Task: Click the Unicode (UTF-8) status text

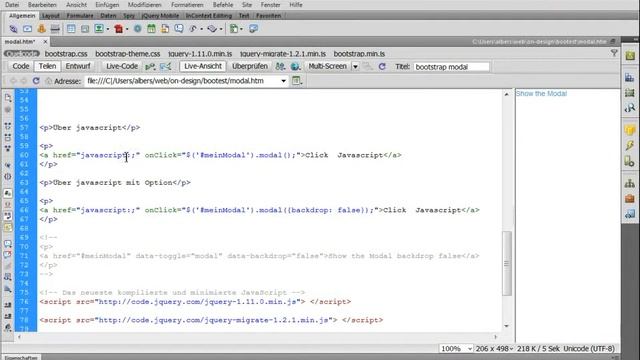Action: click(x=589, y=349)
